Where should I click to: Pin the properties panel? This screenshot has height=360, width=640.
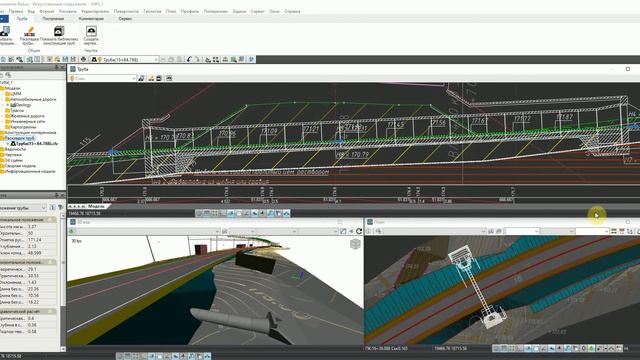point(57,196)
